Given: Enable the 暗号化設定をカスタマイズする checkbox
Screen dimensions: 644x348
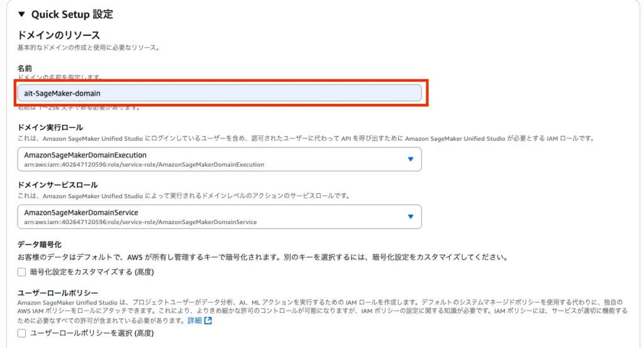Looking at the screenshot, I should (x=22, y=272).
